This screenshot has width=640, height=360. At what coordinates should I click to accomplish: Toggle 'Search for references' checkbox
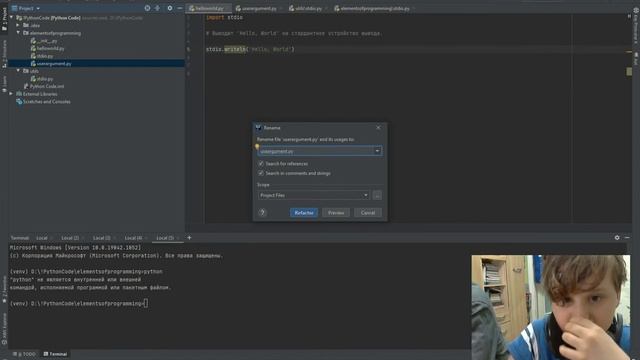(261, 164)
